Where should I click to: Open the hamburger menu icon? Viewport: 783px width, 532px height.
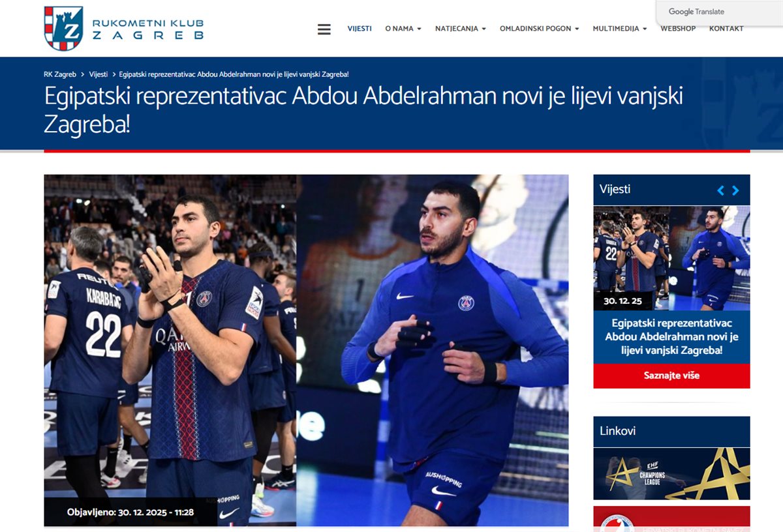click(324, 29)
